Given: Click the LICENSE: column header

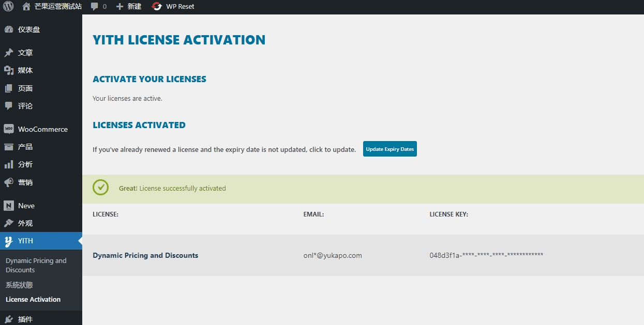Looking at the screenshot, I should click(x=106, y=214).
